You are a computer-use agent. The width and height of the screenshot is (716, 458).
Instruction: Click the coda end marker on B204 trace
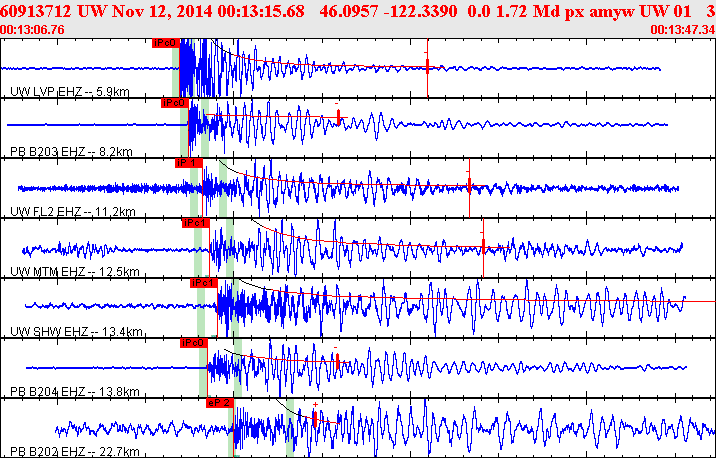(x=337, y=361)
